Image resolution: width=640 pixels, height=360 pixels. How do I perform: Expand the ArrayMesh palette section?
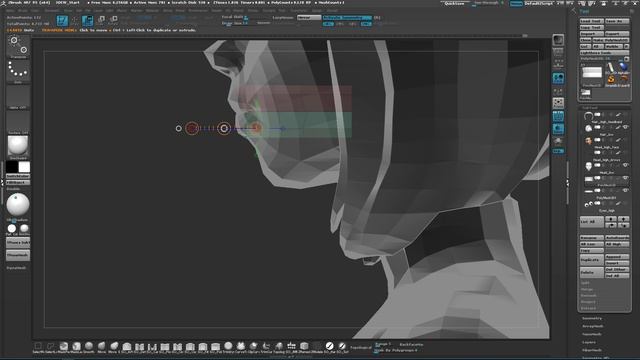[x=592, y=327]
